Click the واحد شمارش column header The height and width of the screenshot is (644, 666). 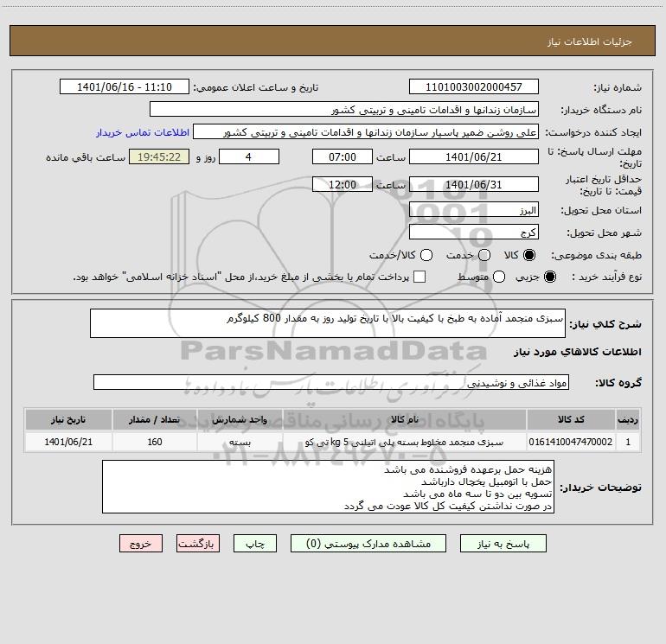click(240, 419)
